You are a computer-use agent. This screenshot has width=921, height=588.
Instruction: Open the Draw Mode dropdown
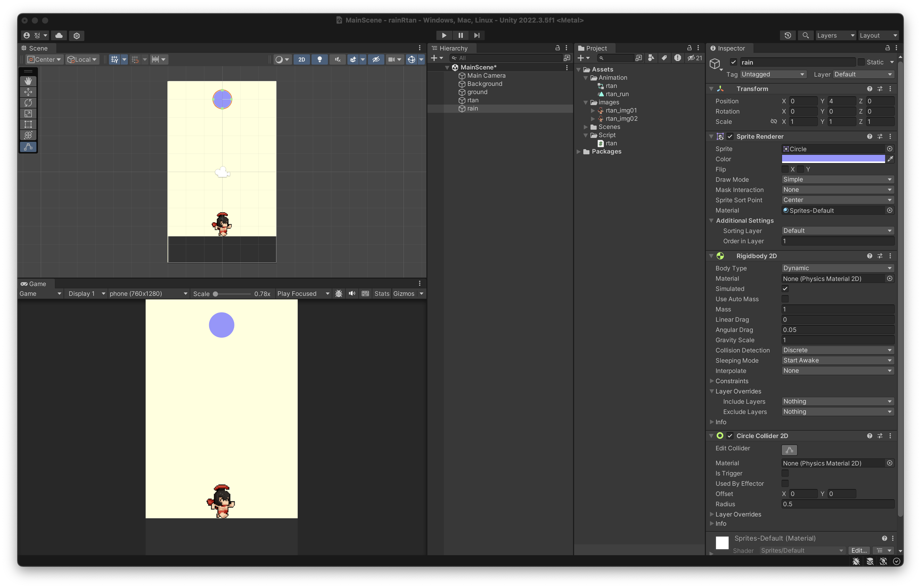pos(838,179)
